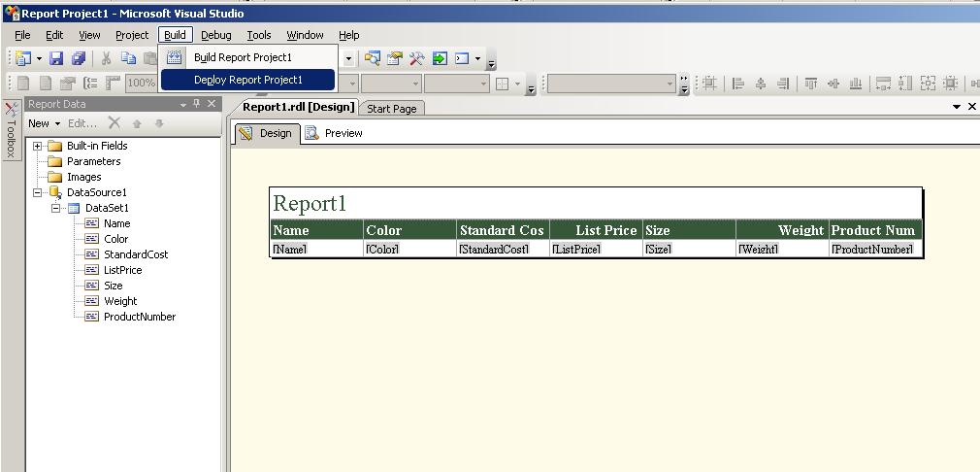
Task: Click the Cut scissors icon
Action: pyautogui.click(x=107, y=59)
